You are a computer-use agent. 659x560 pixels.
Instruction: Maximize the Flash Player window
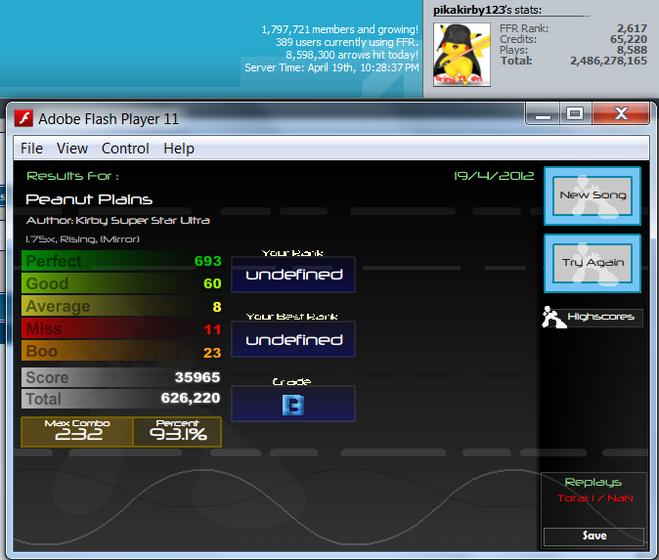[575, 114]
